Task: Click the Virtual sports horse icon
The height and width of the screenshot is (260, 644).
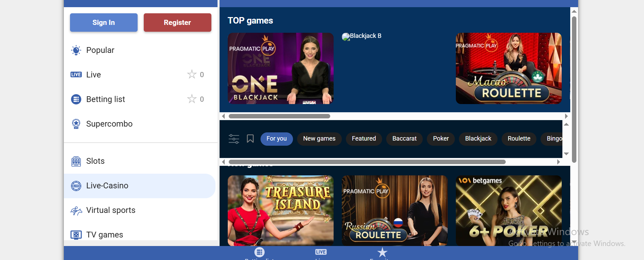Action: click(x=76, y=211)
